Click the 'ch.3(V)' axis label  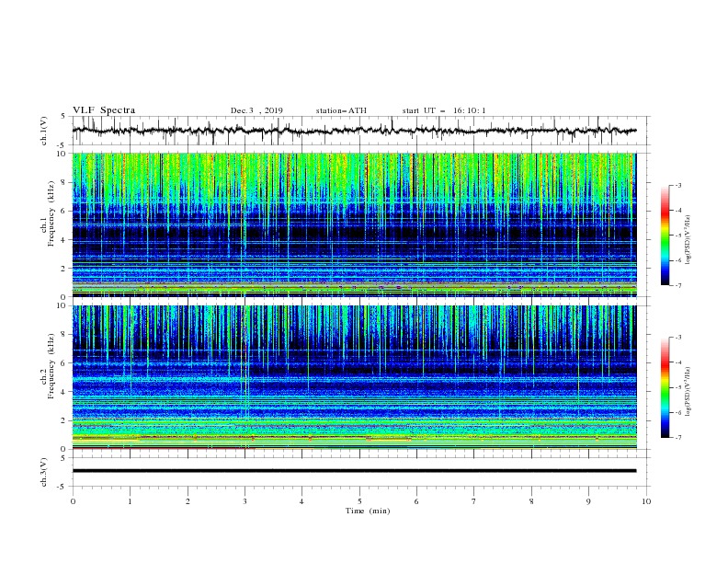click(44, 472)
